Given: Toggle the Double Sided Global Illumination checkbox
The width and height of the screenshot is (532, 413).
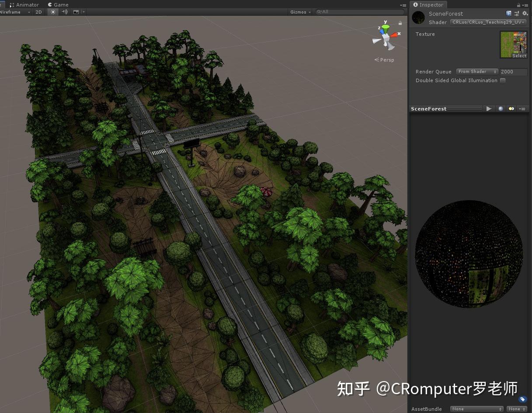Looking at the screenshot, I should (502, 80).
